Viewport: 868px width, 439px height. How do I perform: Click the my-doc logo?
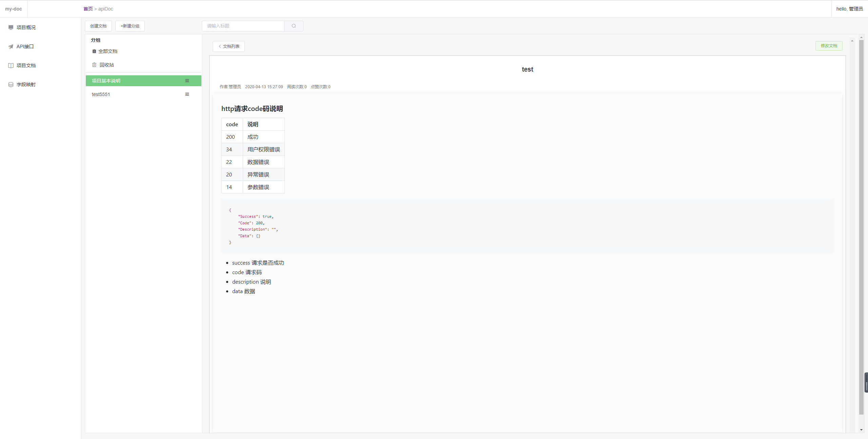(14, 9)
